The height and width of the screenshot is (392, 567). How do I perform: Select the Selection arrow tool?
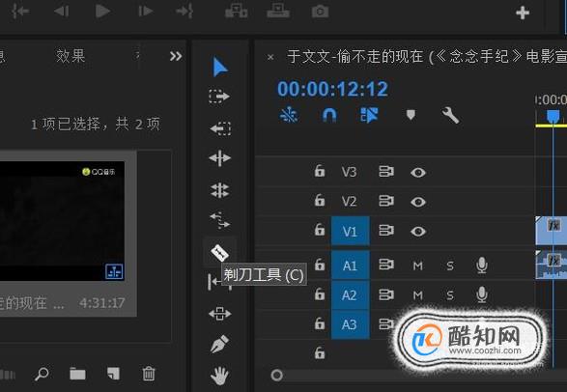220,67
